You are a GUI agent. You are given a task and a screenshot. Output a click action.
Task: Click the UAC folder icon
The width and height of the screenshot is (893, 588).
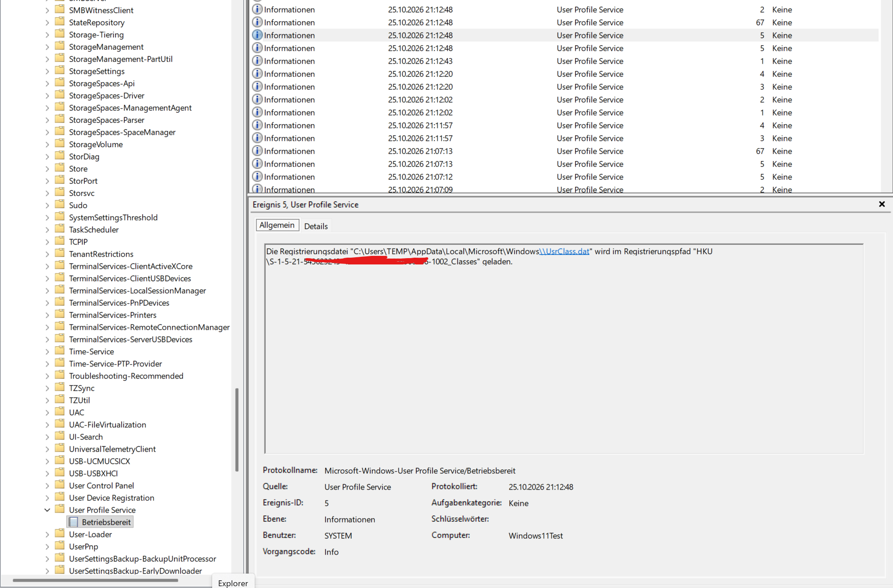pyautogui.click(x=60, y=412)
